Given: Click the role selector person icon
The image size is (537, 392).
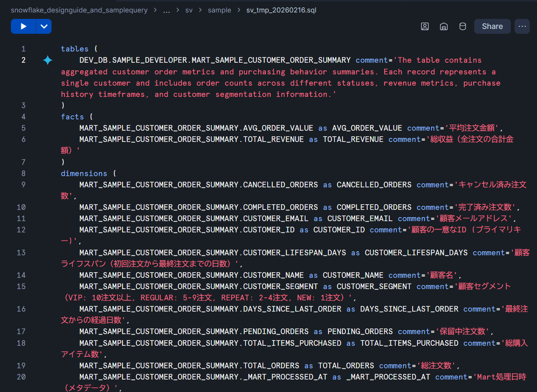Looking at the screenshot, I should point(425,27).
